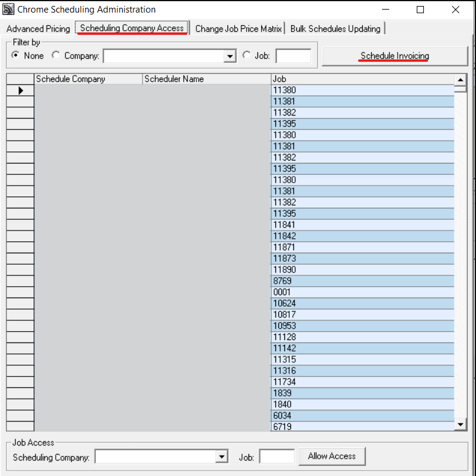Expand the Company filter dropdown
The width and height of the screenshot is (476, 476).
click(x=230, y=56)
